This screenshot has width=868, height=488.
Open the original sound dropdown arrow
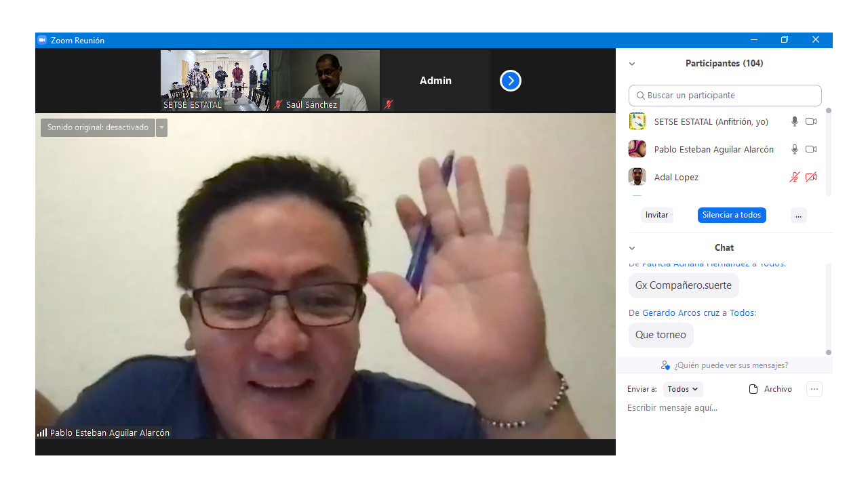pos(161,127)
